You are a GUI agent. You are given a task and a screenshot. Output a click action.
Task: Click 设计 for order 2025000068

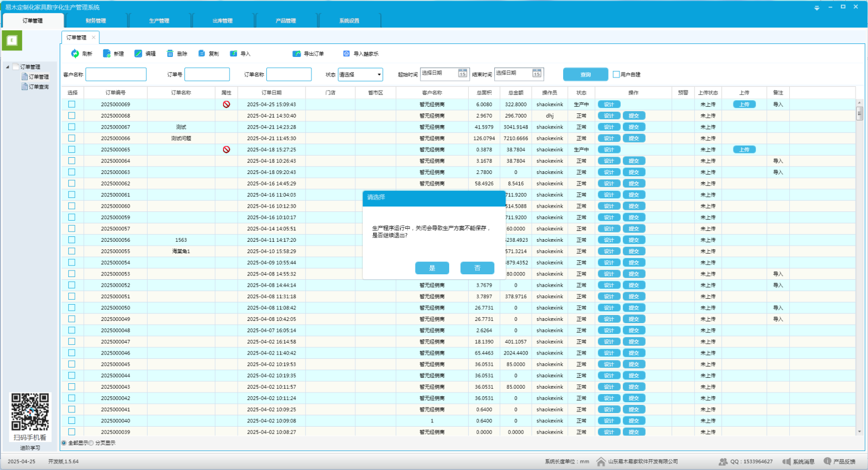pyautogui.click(x=609, y=116)
